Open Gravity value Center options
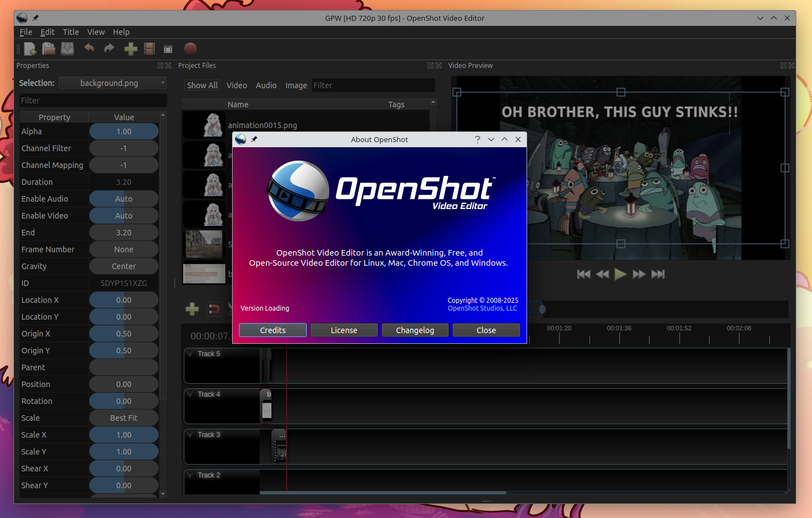 point(124,266)
